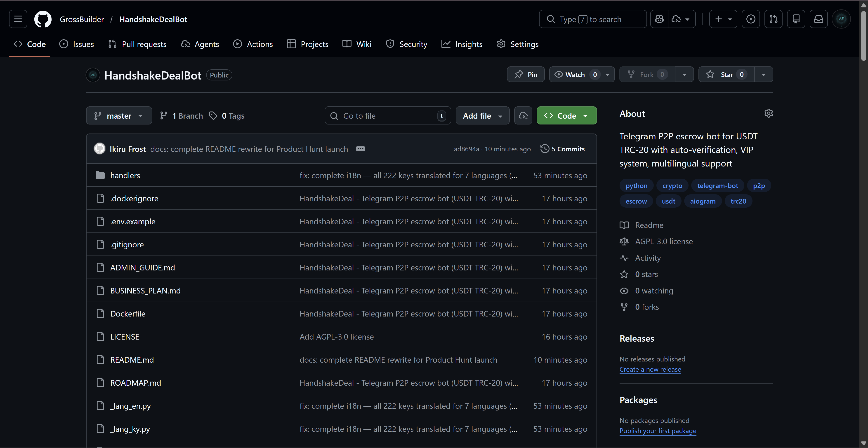Open pull requests icon in top header
Viewport: 868px width, 448px height.
click(773, 19)
